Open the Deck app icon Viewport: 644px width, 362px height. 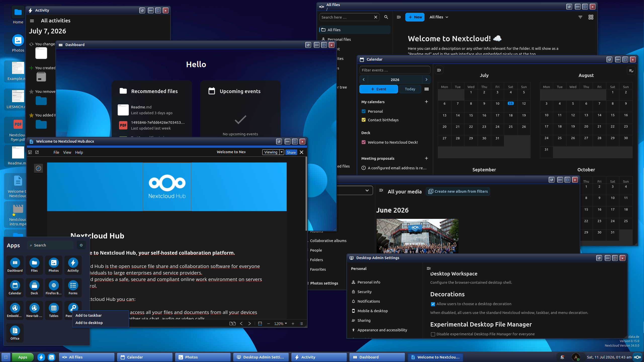(x=34, y=288)
